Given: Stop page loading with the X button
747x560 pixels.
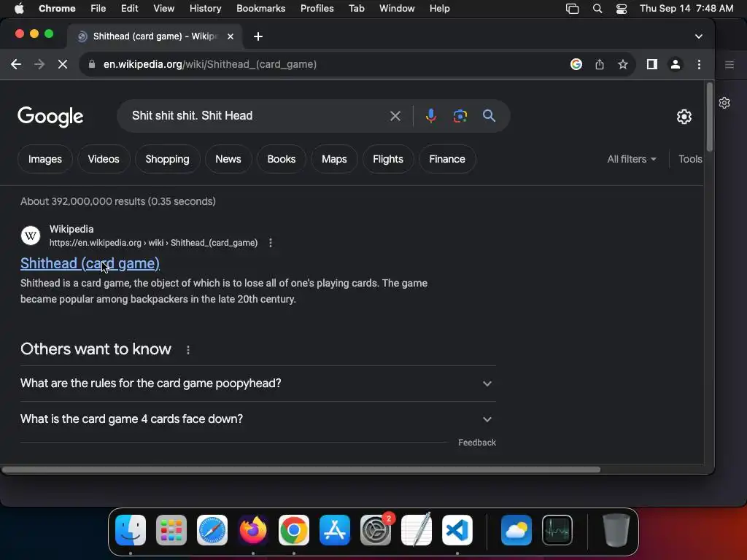Looking at the screenshot, I should (63, 64).
